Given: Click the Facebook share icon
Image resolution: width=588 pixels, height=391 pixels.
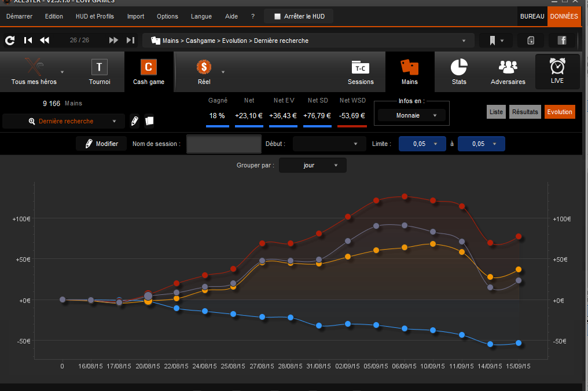Looking at the screenshot, I should pos(562,40).
